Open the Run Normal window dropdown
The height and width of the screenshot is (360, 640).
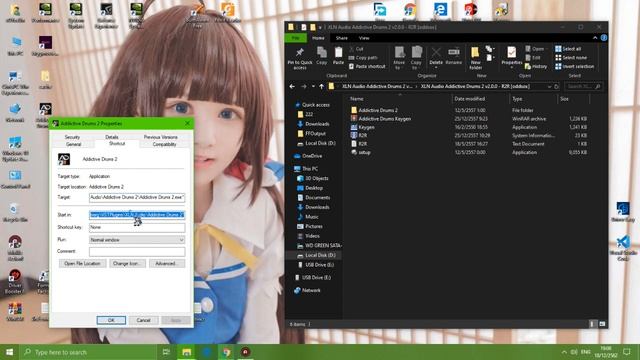(137, 240)
